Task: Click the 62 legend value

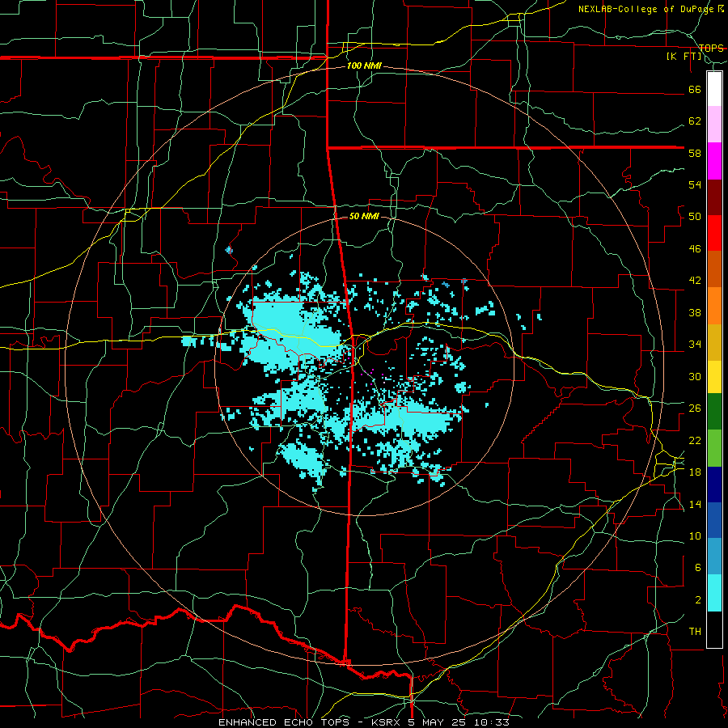Action: click(x=695, y=121)
